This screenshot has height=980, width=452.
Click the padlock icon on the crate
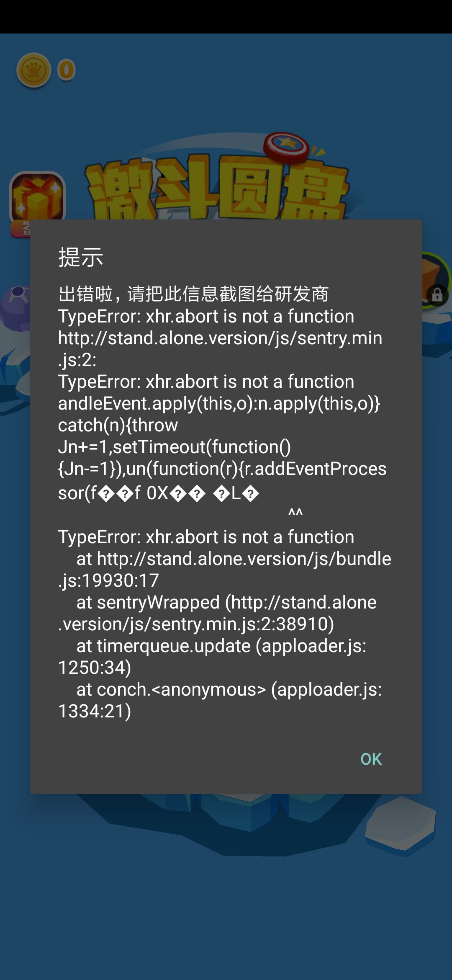[x=437, y=294]
